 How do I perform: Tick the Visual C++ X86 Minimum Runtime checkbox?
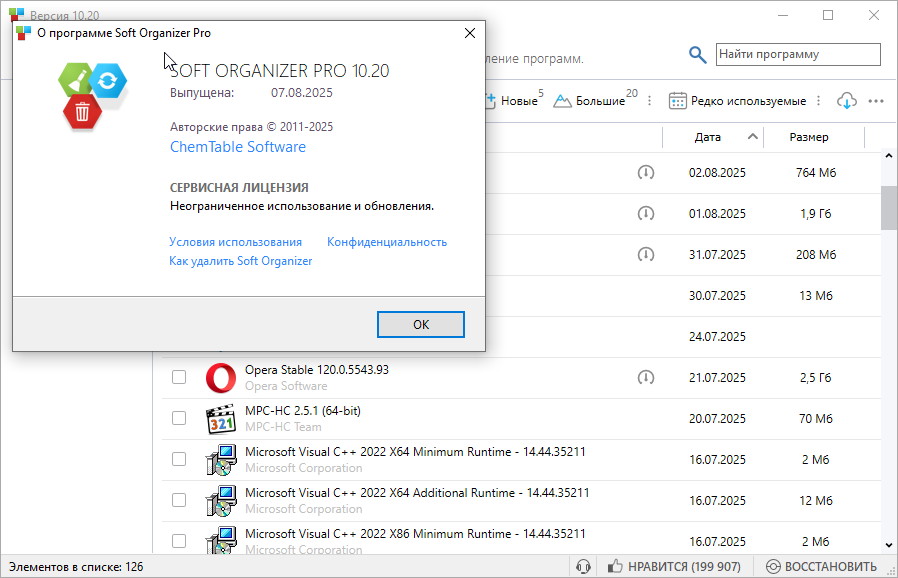tap(179, 541)
